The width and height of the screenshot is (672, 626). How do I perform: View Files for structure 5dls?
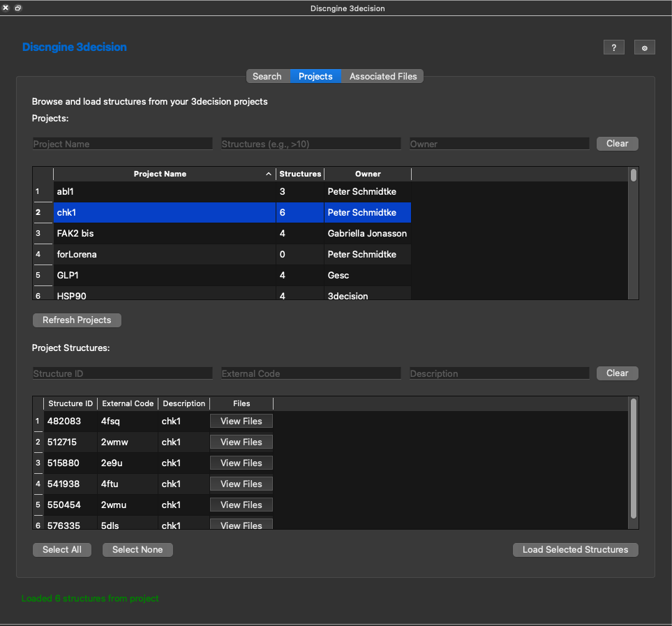click(x=241, y=524)
